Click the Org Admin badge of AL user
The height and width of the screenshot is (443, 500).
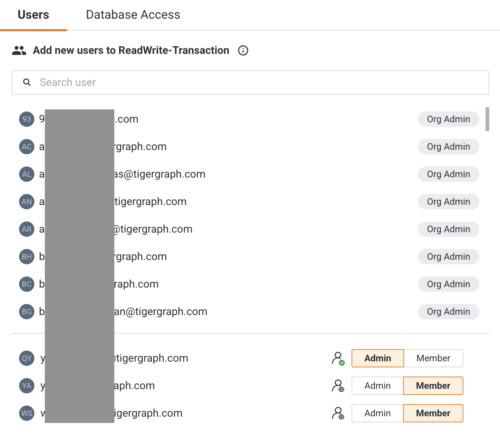click(x=448, y=174)
